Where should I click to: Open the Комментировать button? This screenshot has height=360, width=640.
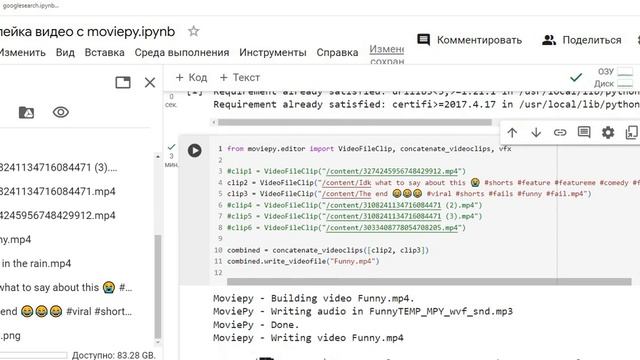pos(469,40)
